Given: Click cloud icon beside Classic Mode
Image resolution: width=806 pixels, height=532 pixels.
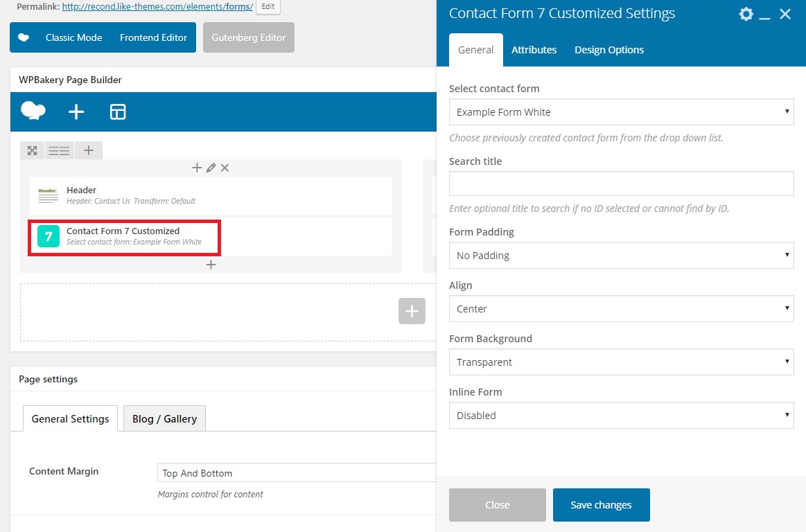Looking at the screenshot, I should [x=24, y=37].
